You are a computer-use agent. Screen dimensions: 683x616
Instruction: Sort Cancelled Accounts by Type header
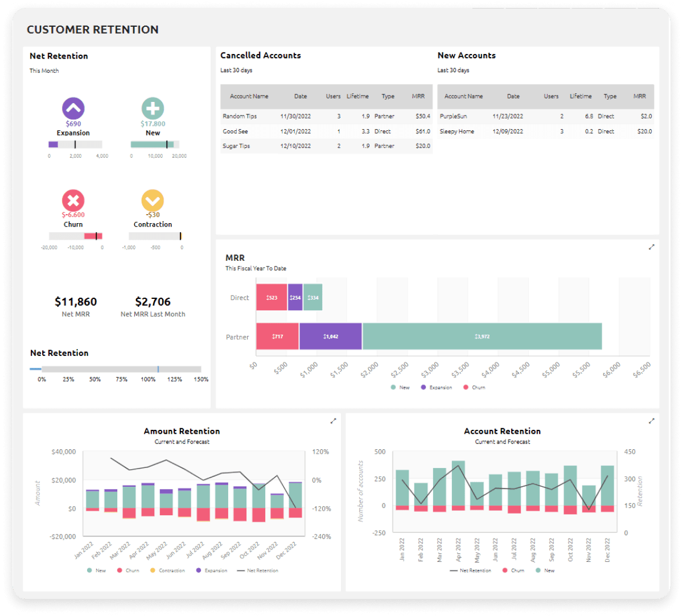click(x=388, y=96)
